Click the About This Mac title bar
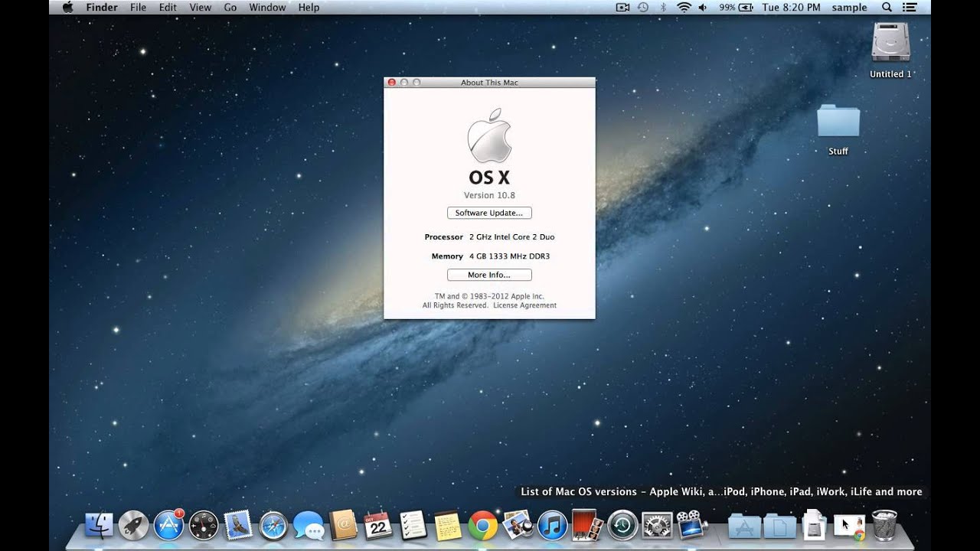Viewport: 980px width, 551px height. pos(489,82)
